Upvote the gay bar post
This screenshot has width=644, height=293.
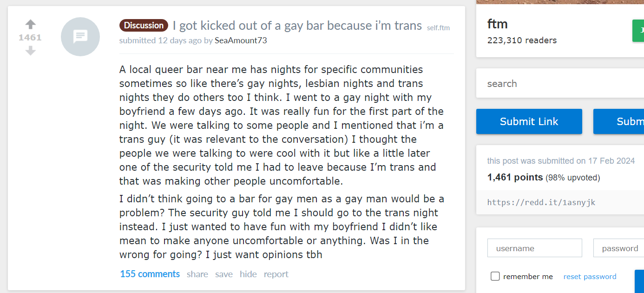[x=31, y=24]
